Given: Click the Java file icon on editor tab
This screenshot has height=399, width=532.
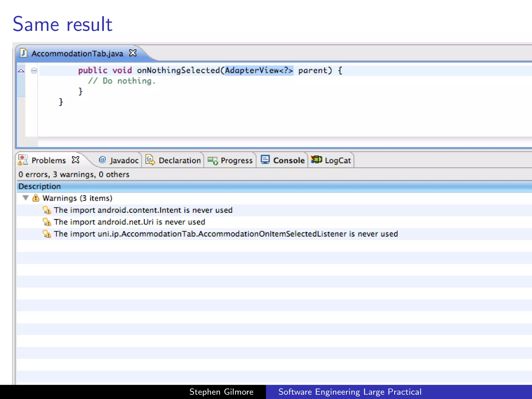Looking at the screenshot, I should pyautogui.click(x=24, y=53).
